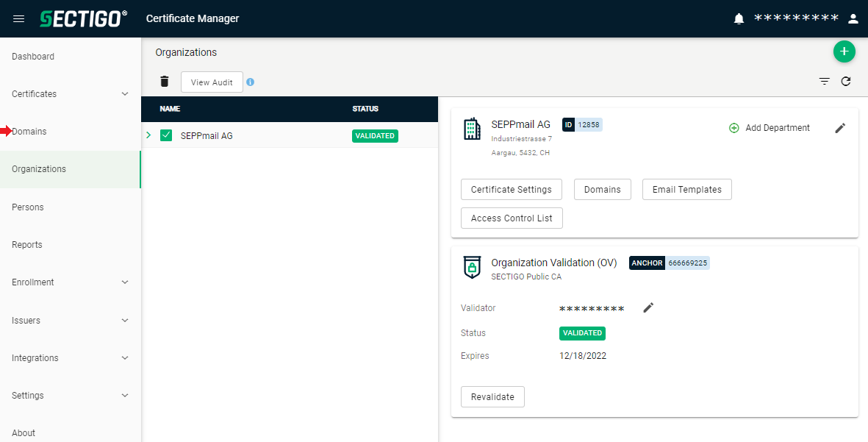Click the green add organization button
868x442 pixels.
(844, 51)
